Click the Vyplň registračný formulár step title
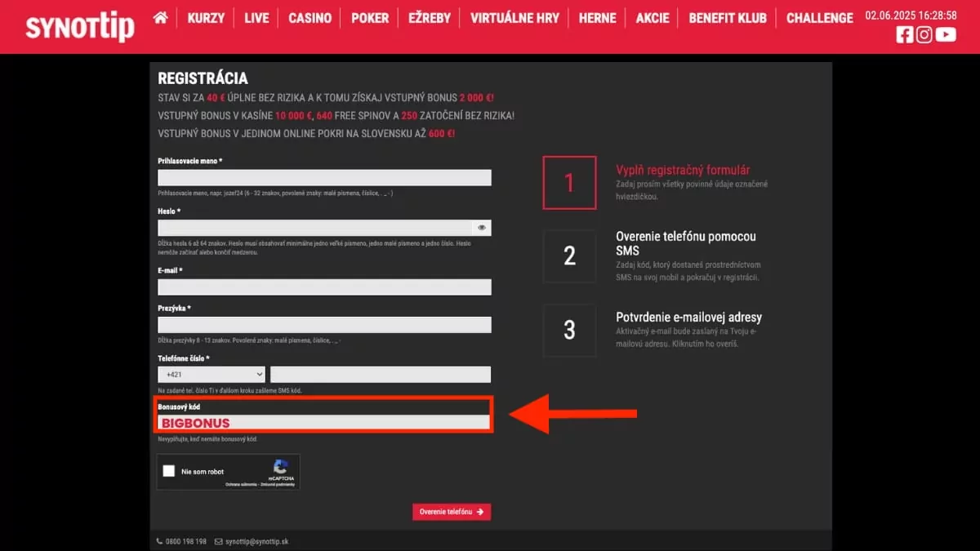Viewport: 980px width, 551px height. (x=683, y=171)
